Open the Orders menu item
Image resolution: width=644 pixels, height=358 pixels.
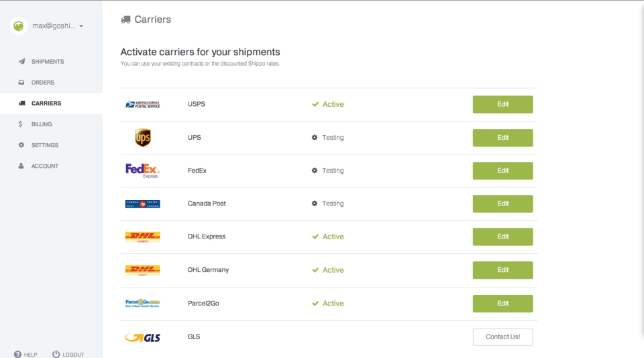42,83
